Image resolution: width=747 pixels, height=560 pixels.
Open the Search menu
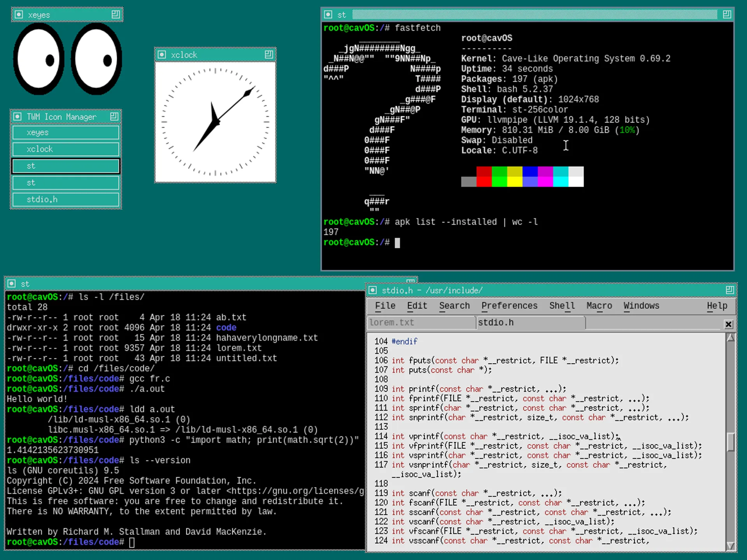454,306
